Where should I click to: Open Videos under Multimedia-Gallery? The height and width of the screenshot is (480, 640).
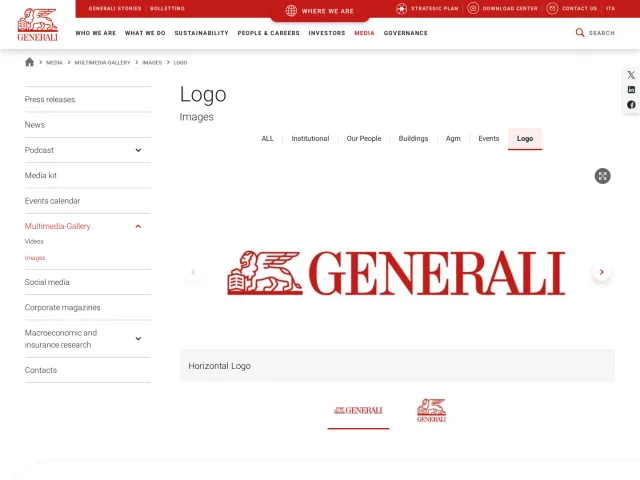[34, 242]
